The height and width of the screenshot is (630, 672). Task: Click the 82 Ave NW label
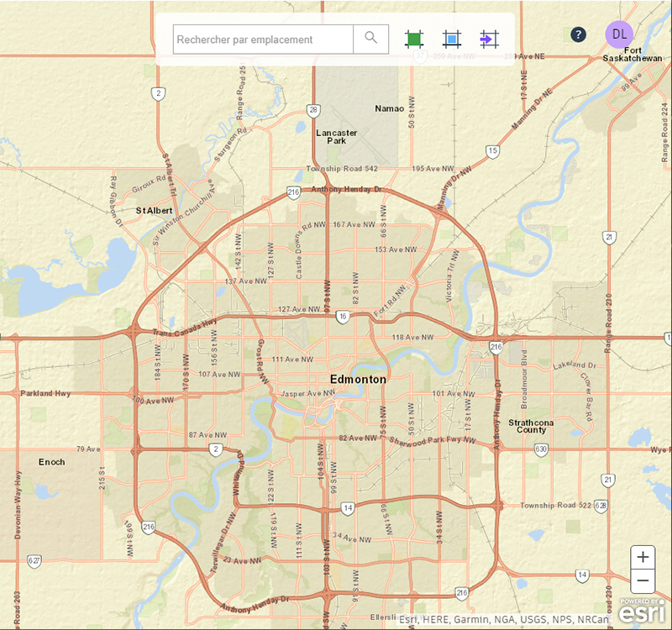[x=358, y=438]
